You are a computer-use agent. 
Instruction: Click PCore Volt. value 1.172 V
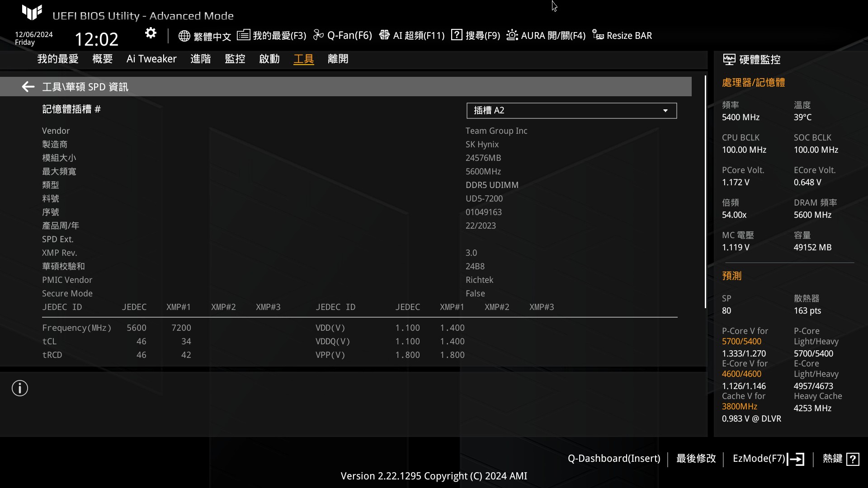coord(736,183)
